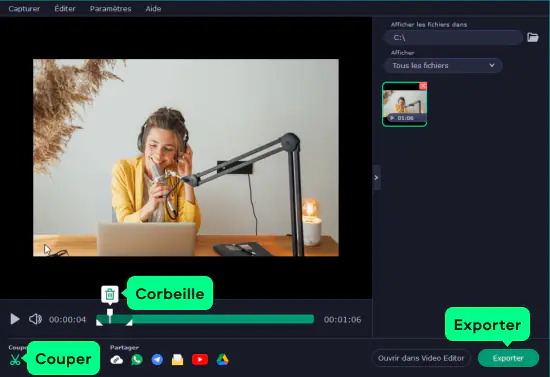
Task: Open the Capturer menu
Action: pyautogui.click(x=24, y=9)
